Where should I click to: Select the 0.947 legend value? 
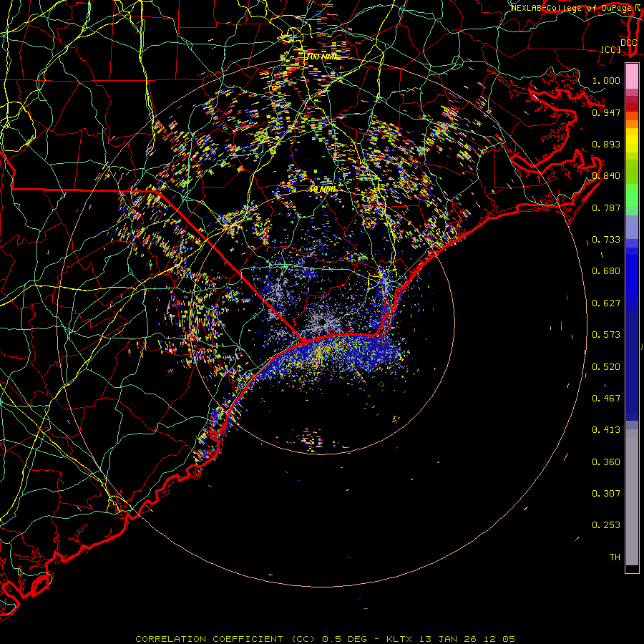(606, 112)
